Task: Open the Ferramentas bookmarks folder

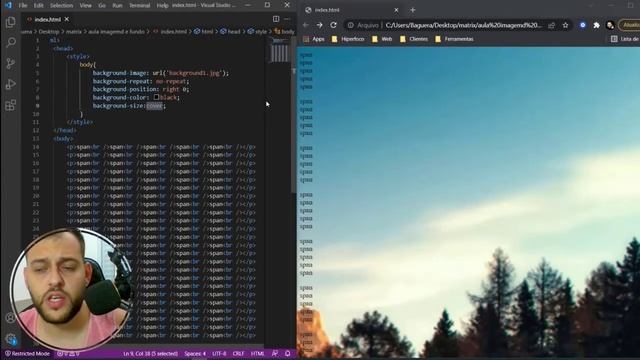Action: point(454,39)
